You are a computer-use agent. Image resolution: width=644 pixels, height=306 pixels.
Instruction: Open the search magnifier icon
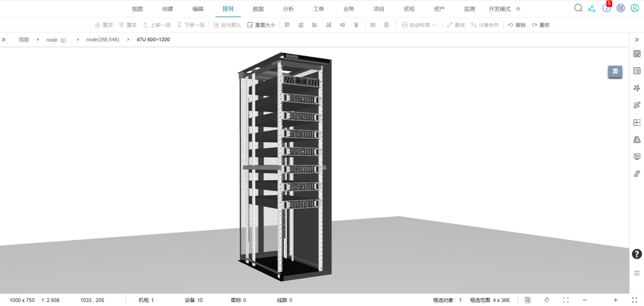coord(578,8)
